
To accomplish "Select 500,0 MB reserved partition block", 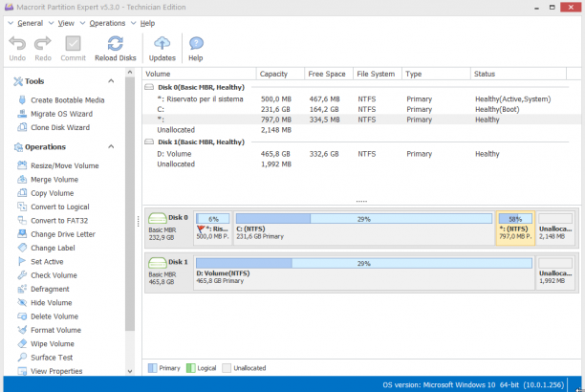I will 212,229.
